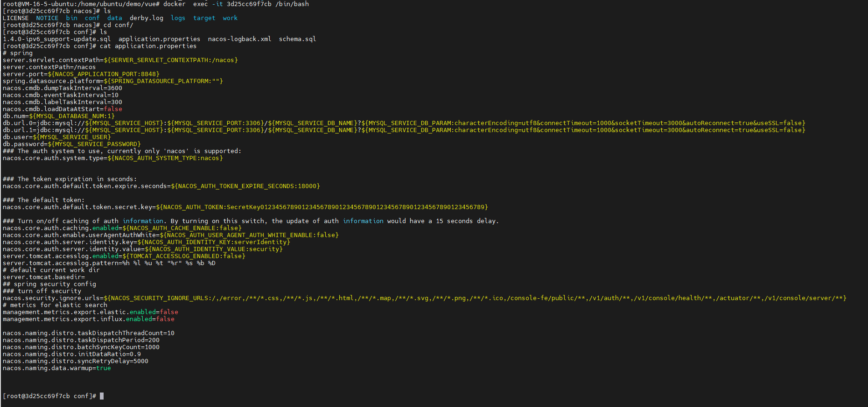Click the final shell prompt cursor

(x=102, y=396)
